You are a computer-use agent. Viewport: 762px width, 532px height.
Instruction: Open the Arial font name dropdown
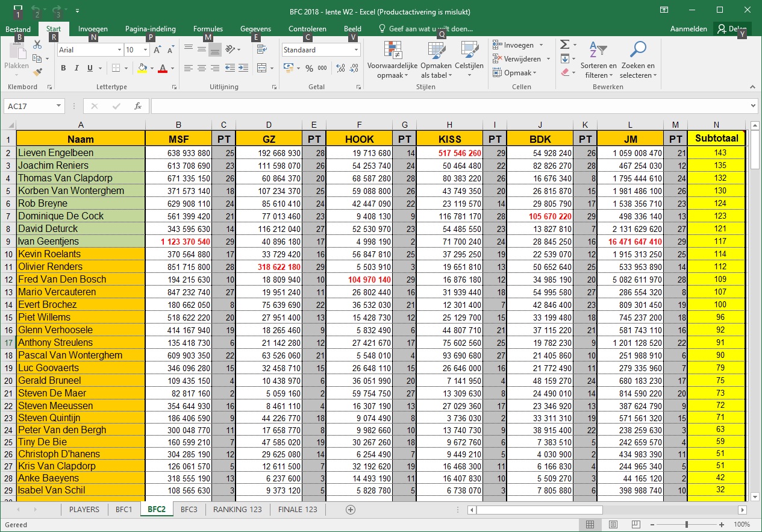click(119, 50)
